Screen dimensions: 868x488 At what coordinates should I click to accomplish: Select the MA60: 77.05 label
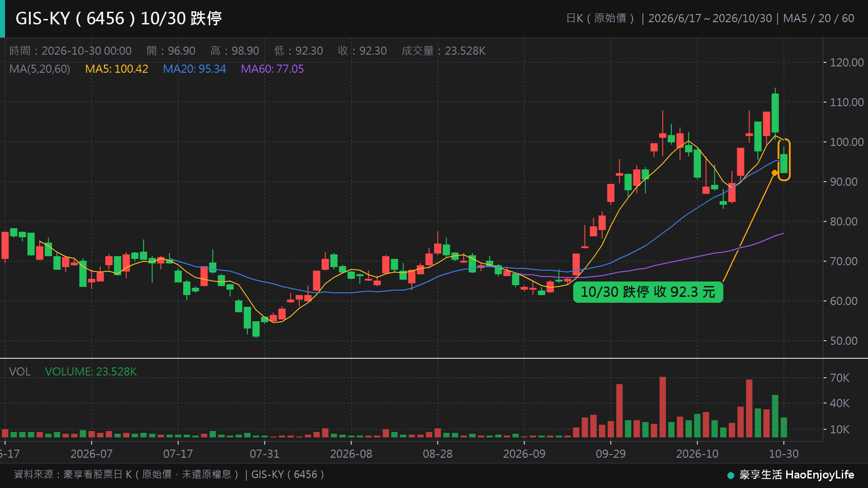272,69
